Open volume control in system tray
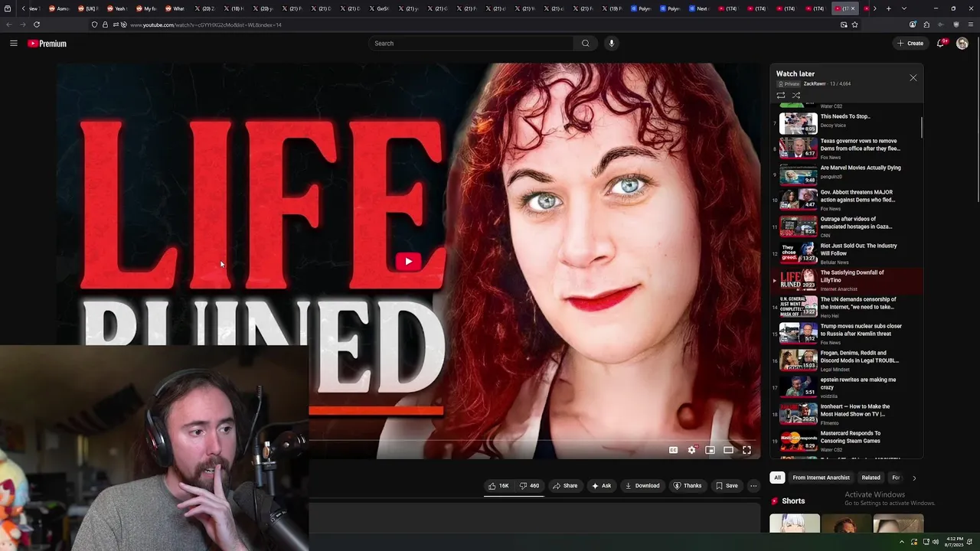This screenshot has height=551, width=980. pyautogui.click(x=936, y=542)
